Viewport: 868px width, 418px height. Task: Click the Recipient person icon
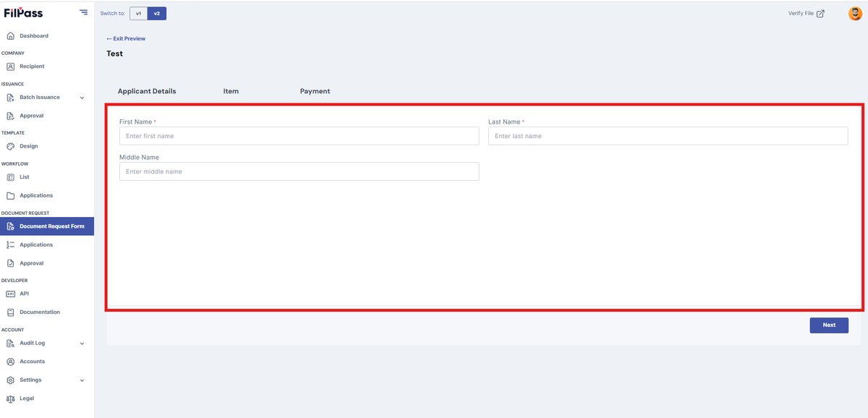tap(10, 67)
